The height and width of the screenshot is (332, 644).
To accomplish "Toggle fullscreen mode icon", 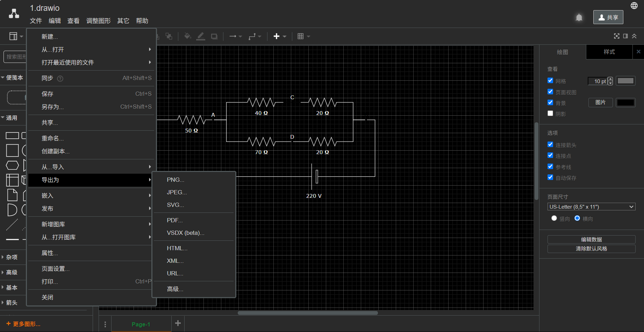I will 617,36.
